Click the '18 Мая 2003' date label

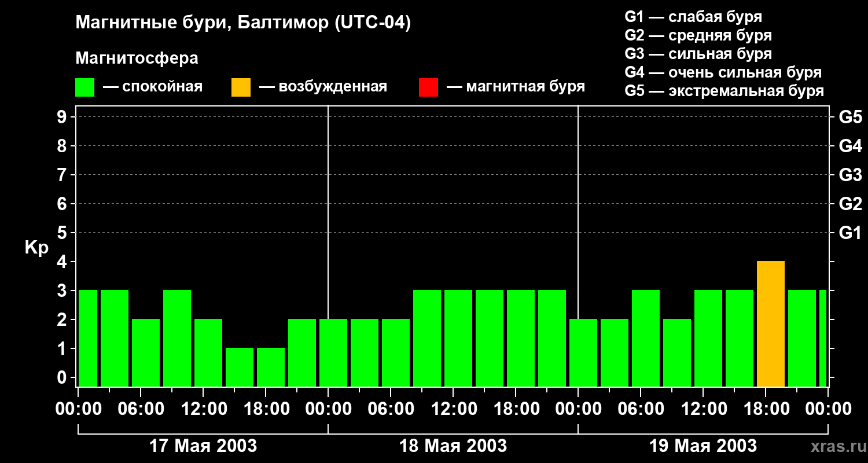pyautogui.click(x=453, y=446)
